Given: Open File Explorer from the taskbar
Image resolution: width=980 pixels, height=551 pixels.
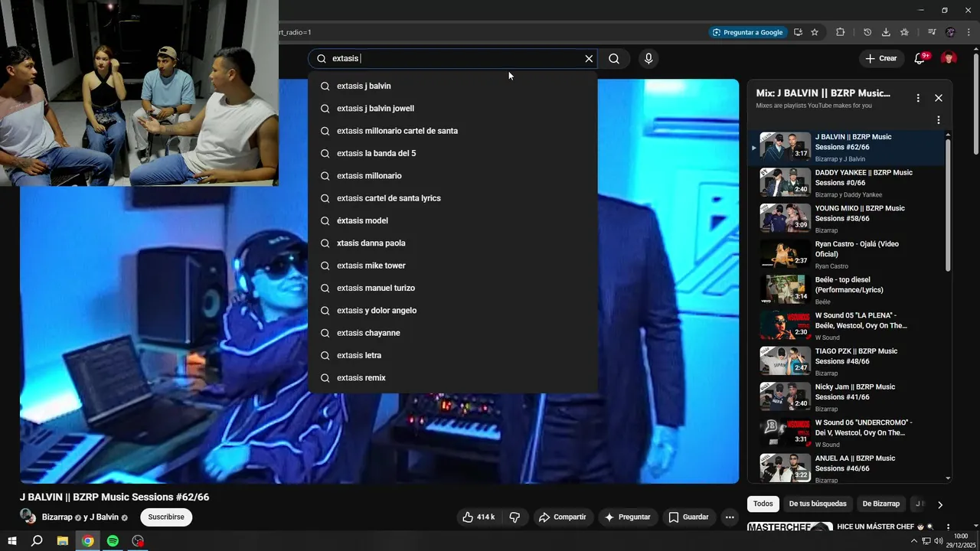Looking at the screenshot, I should [63, 541].
